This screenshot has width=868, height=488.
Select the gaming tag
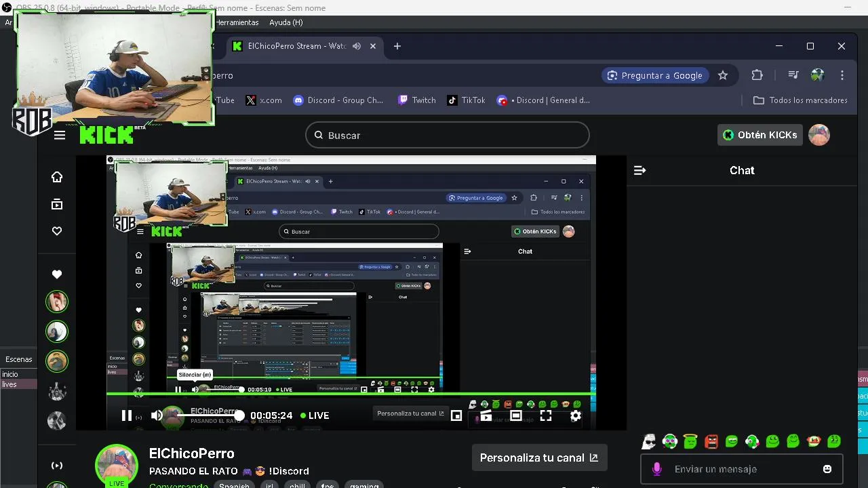364,485
